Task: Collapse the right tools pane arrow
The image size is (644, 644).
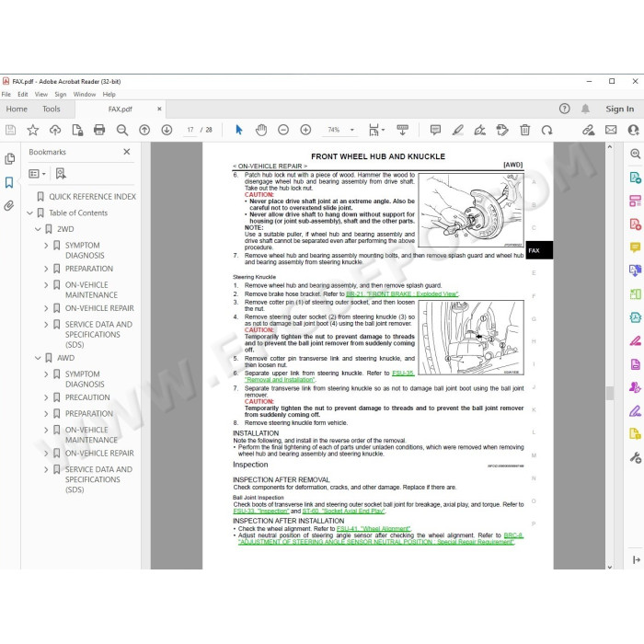Action: click(637, 559)
